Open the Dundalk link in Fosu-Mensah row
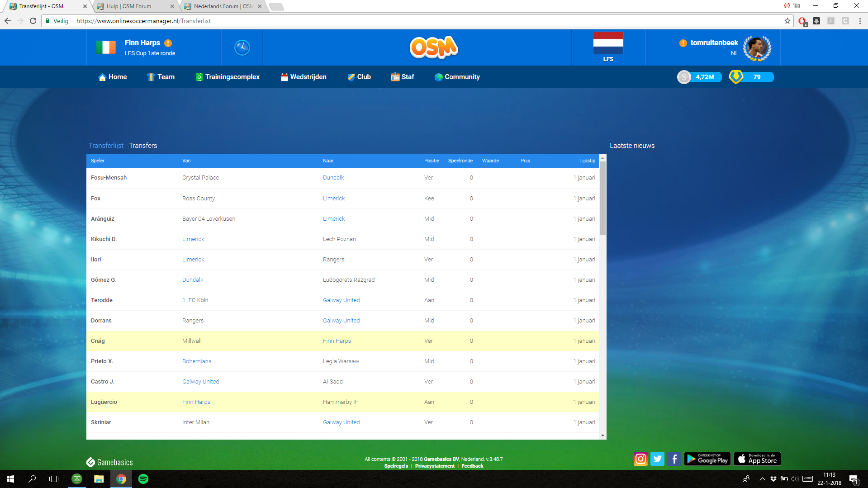 tap(333, 178)
